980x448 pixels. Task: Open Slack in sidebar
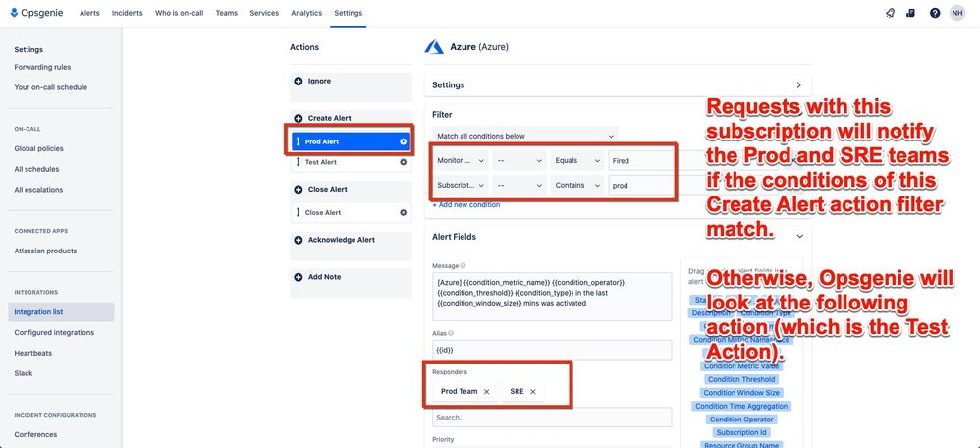pos(24,373)
